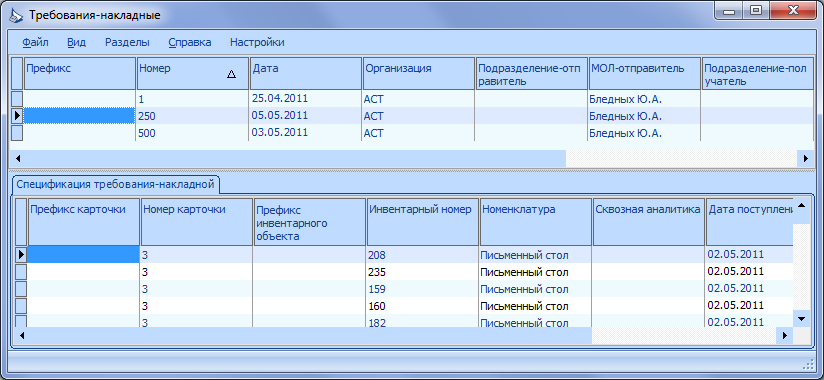
Task: Select row marker for inventory number 235
Action: click(20, 272)
